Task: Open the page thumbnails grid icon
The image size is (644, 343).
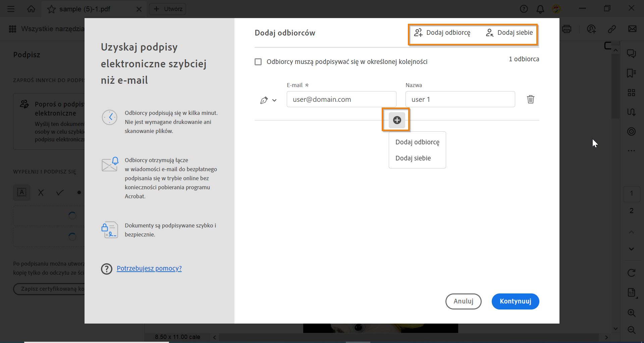Action: [631, 93]
